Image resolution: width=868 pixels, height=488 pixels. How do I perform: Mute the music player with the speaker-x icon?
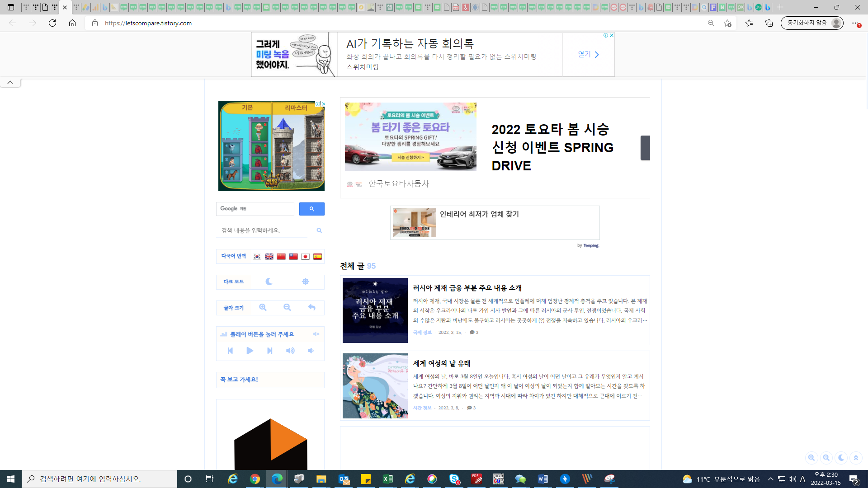coord(316,334)
